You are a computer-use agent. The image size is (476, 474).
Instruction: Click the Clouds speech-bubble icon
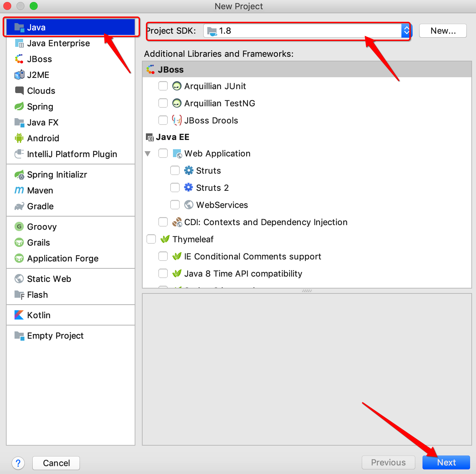[x=19, y=90]
